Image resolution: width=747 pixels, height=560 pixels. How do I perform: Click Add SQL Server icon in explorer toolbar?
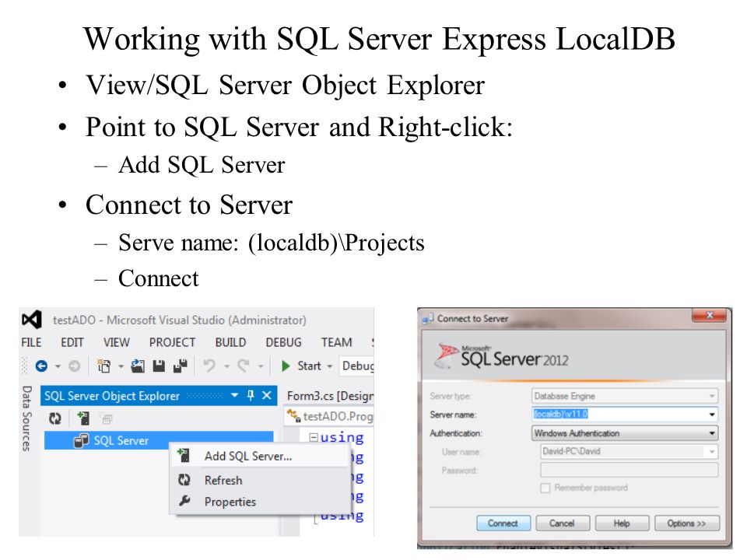pyautogui.click(x=83, y=418)
